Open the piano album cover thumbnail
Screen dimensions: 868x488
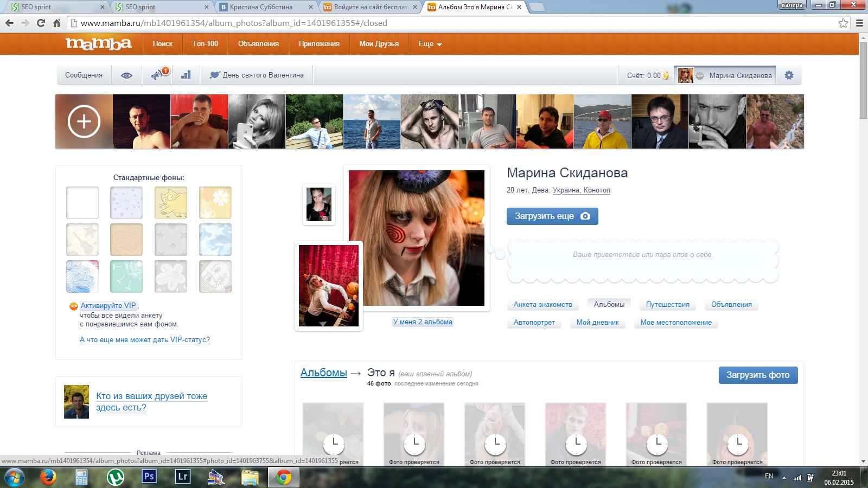[x=329, y=286]
